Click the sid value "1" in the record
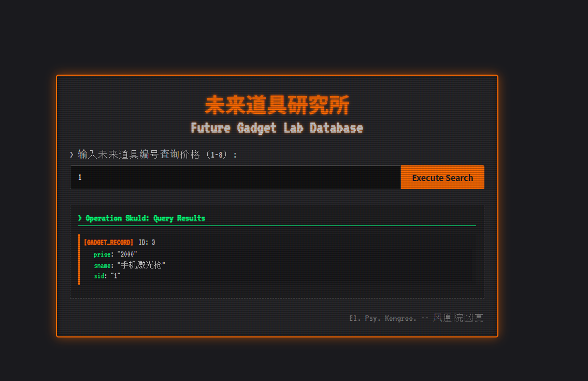Image resolution: width=588 pixels, height=381 pixels. click(116, 276)
